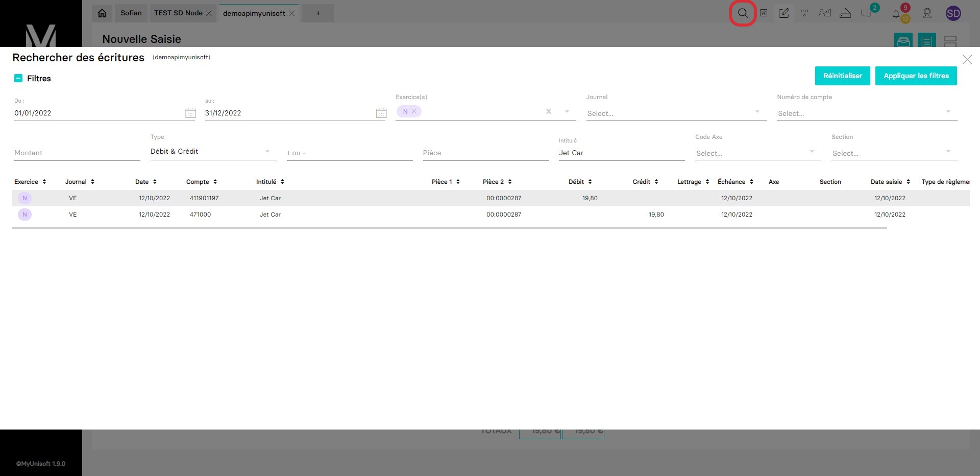Click the Pièce input field
Image resolution: width=980 pixels, height=476 pixels.
(485, 153)
